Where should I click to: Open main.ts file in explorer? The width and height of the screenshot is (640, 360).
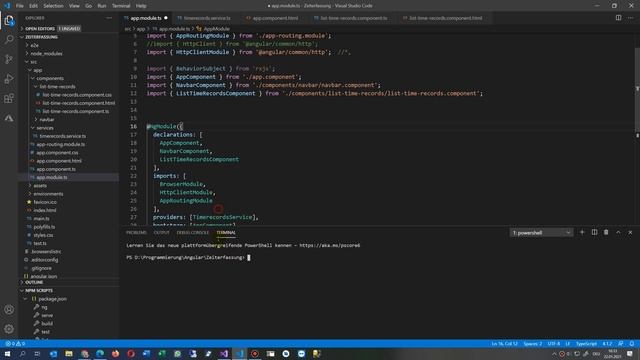(41, 218)
